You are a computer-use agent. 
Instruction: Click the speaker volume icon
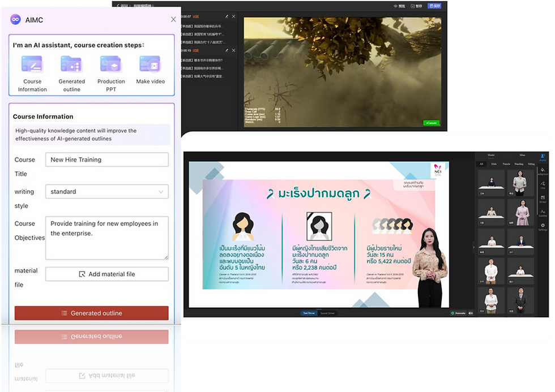[471, 313]
